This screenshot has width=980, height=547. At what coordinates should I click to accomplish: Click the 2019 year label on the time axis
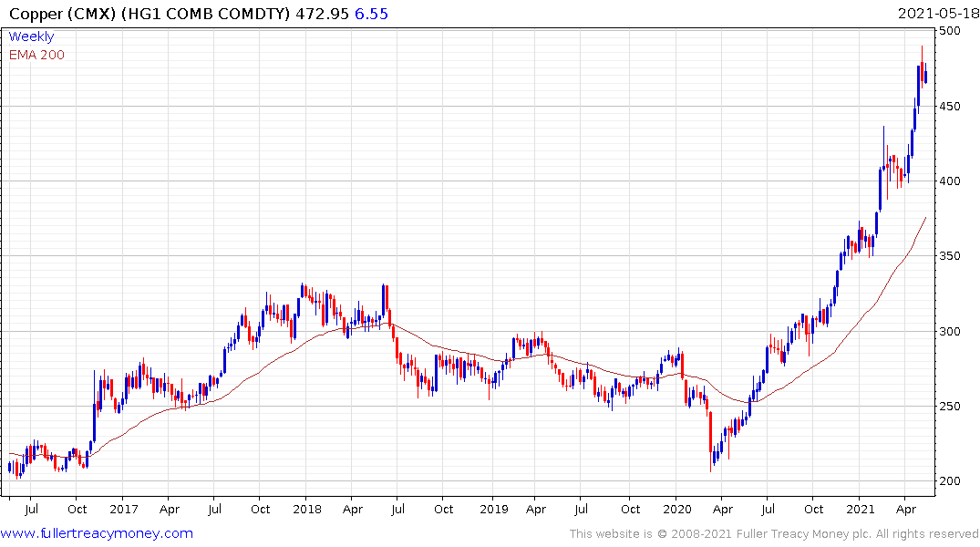[x=494, y=510]
